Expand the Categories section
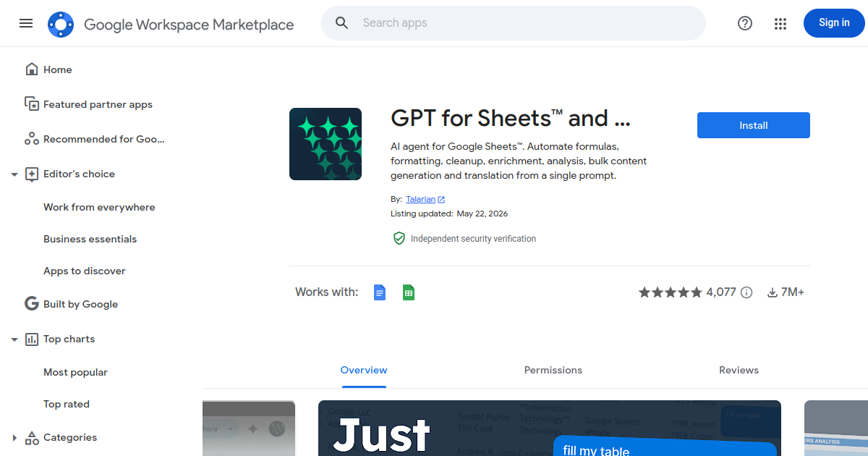 (x=14, y=438)
